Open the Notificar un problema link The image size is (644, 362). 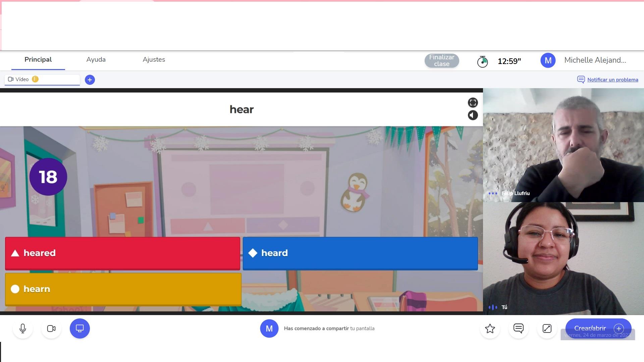tap(612, 80)
